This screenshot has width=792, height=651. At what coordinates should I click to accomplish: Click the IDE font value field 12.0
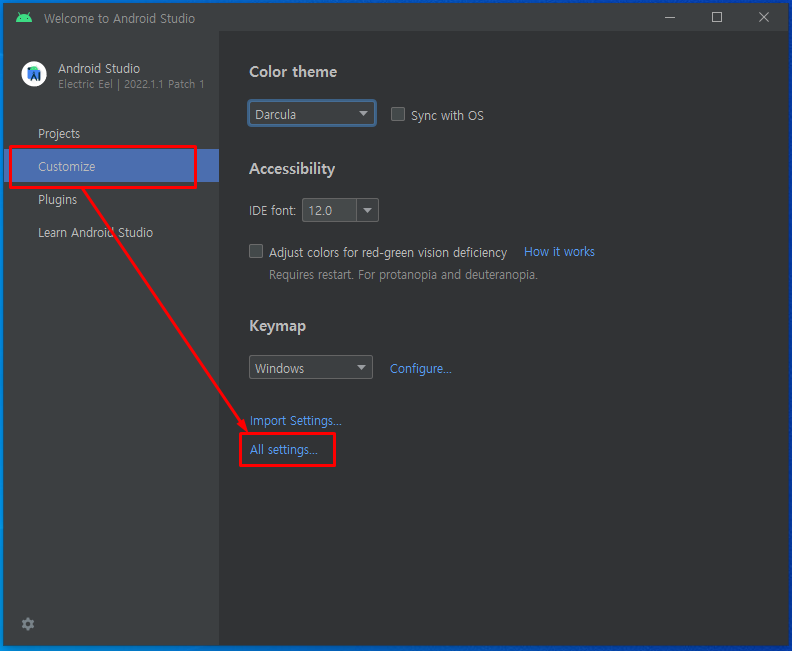[329, 210]
